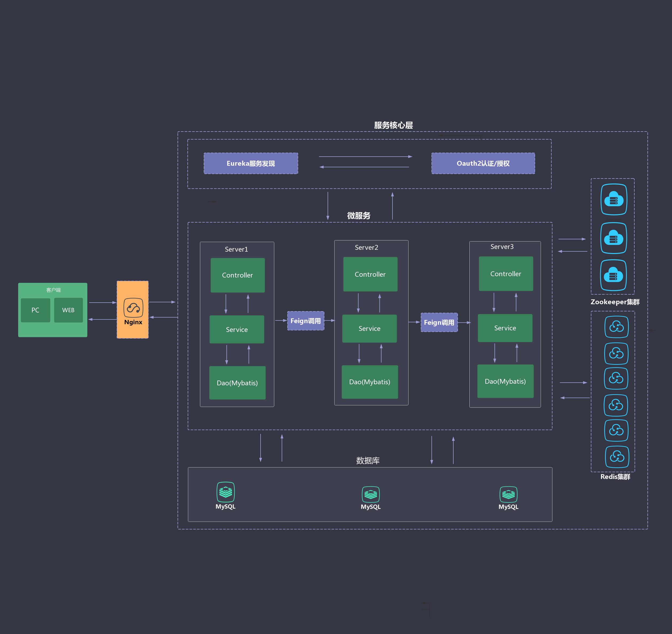Select the top Zookeeper cloud server icon
The width and height of the screenshot is (672, 634).
tap(614, 199)
